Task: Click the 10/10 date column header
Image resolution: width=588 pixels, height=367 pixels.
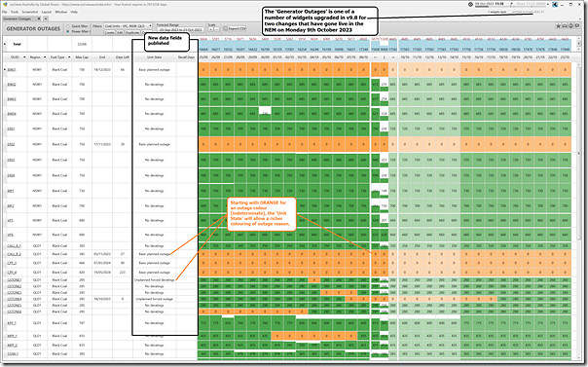Action: coord(405,57)
